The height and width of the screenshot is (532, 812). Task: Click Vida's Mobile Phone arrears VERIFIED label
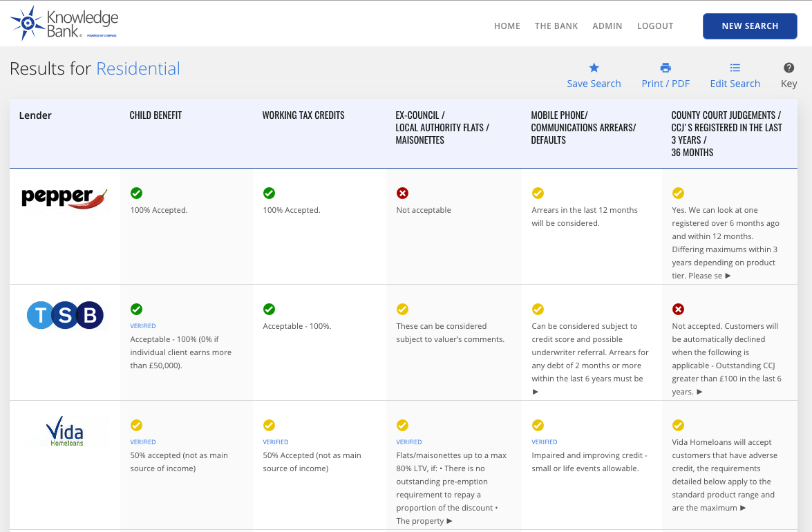click(545, 442)
